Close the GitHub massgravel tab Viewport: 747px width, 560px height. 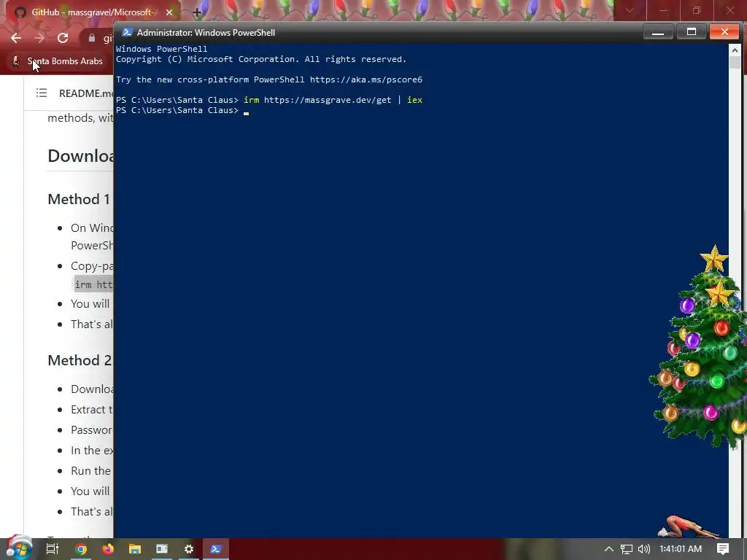click(169, 12)
